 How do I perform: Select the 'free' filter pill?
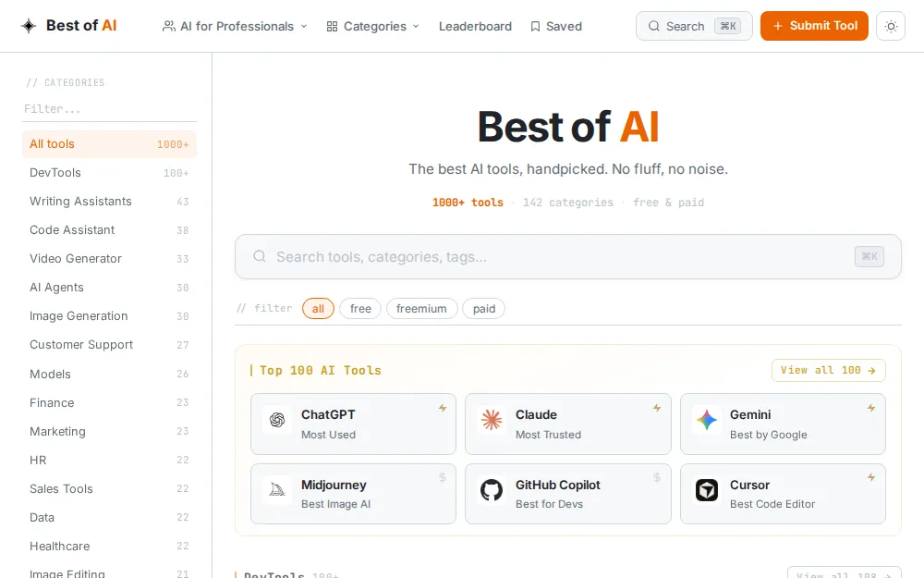[x=360, y=309]
